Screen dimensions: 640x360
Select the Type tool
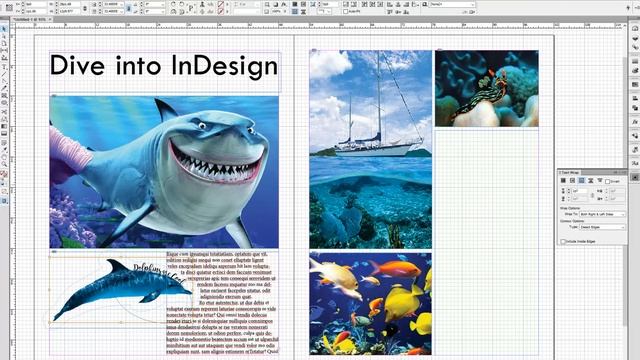(4, 67)
